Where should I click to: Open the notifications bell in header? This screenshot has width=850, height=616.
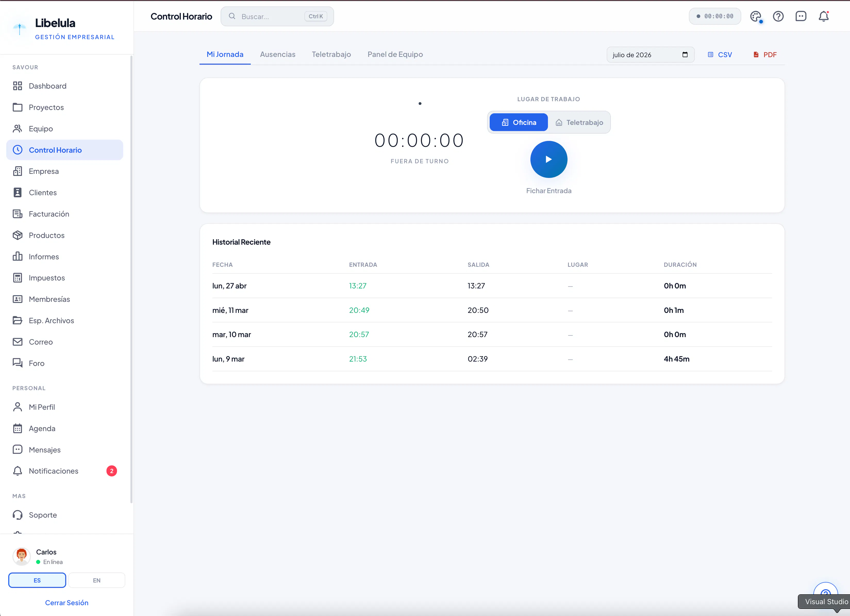[823, 16]
